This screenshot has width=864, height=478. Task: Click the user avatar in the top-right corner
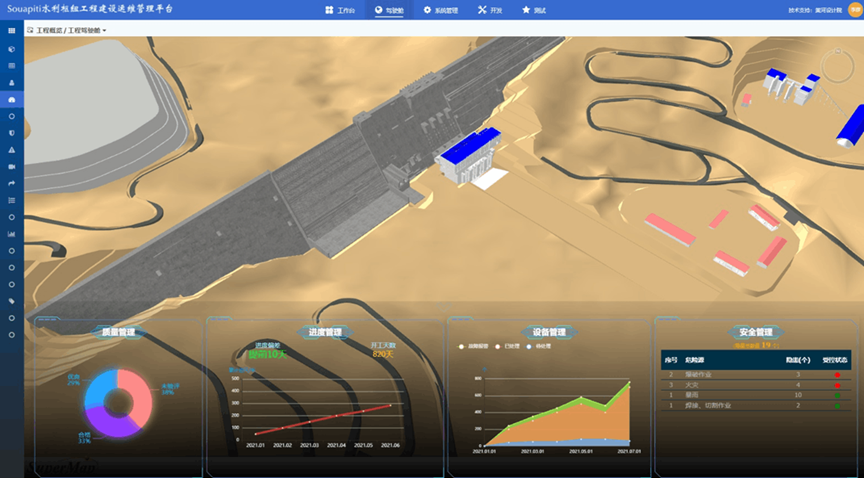855,10
